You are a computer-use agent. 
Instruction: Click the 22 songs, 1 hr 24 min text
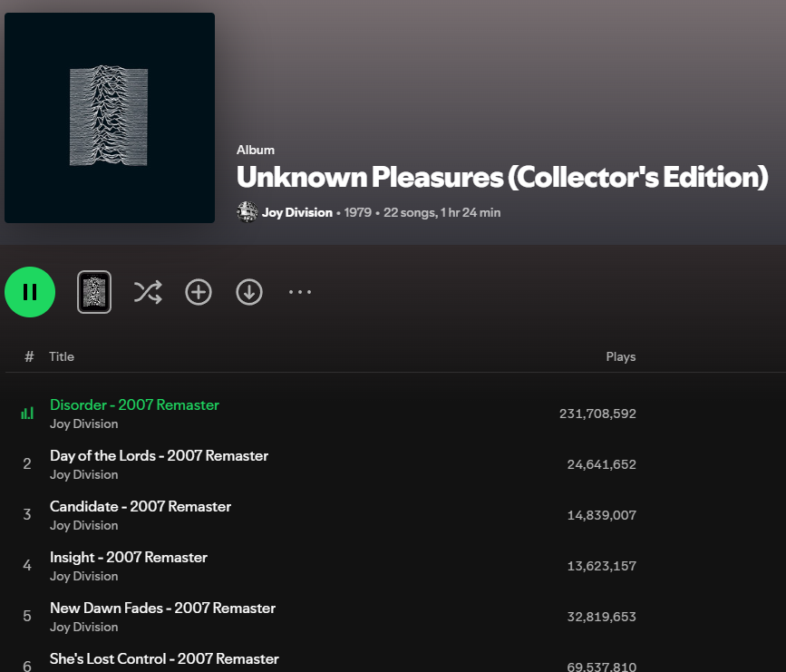click(442, 212)
